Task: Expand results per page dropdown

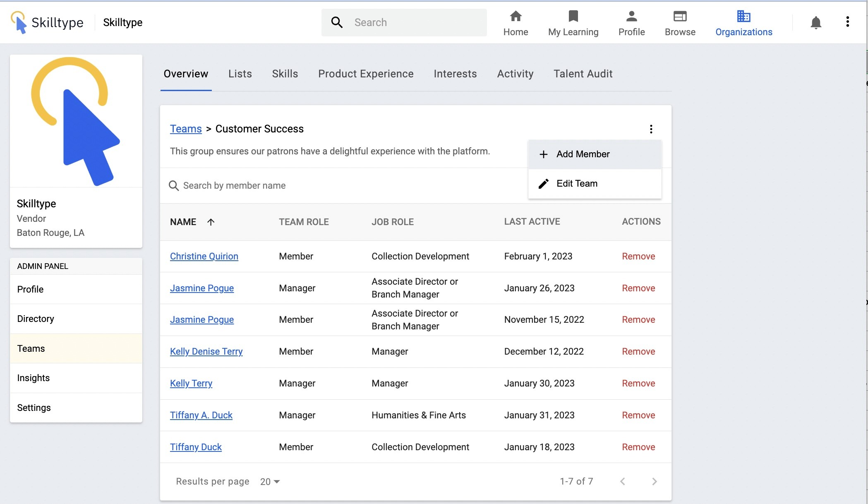Action: click(270, 482)
